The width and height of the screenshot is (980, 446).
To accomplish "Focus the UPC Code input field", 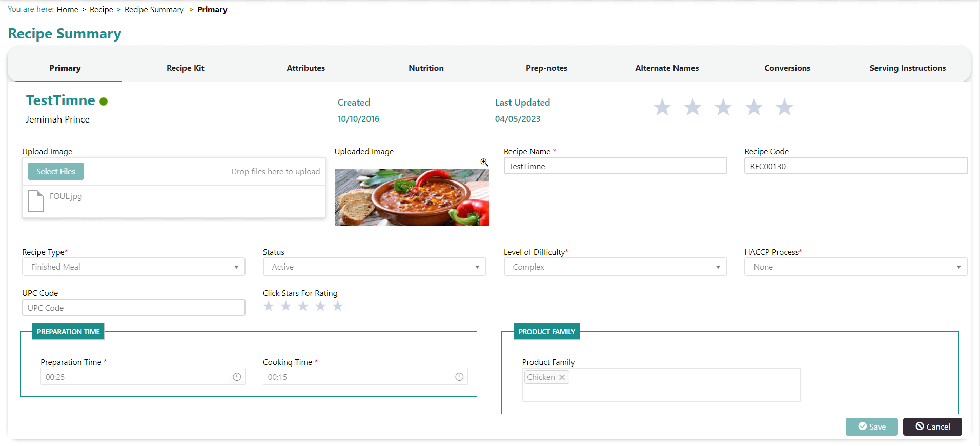I will (133, 308).
